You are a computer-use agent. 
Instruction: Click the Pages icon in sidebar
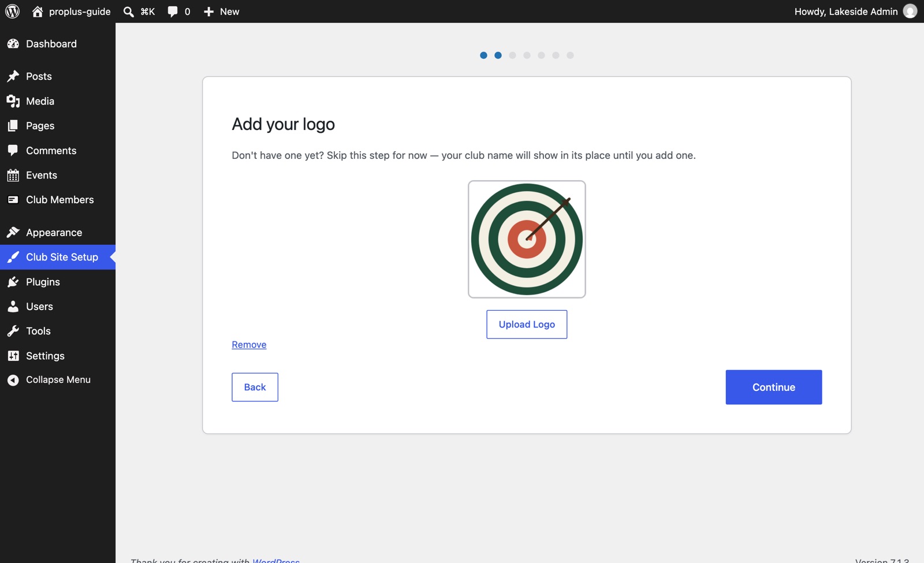point(13,126)
